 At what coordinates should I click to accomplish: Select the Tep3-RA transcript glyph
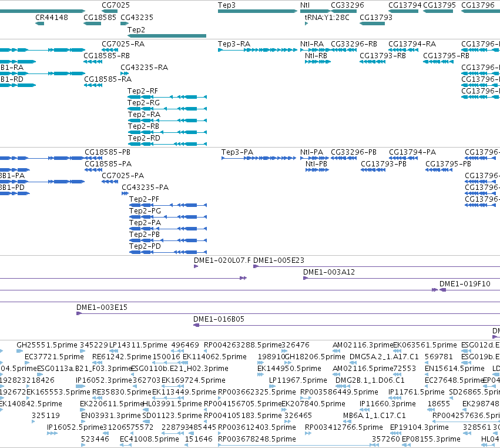coord(258,50)
